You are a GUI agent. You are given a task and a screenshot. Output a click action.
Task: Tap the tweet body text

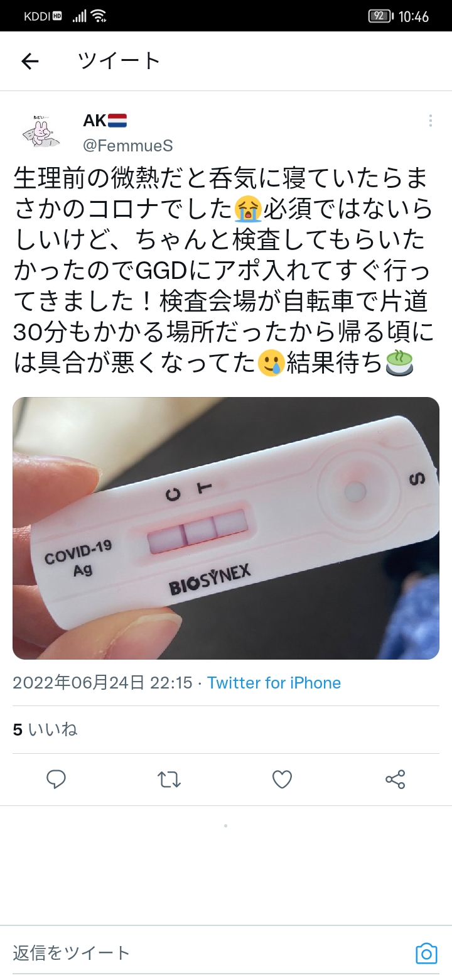(x=223, y=270)
